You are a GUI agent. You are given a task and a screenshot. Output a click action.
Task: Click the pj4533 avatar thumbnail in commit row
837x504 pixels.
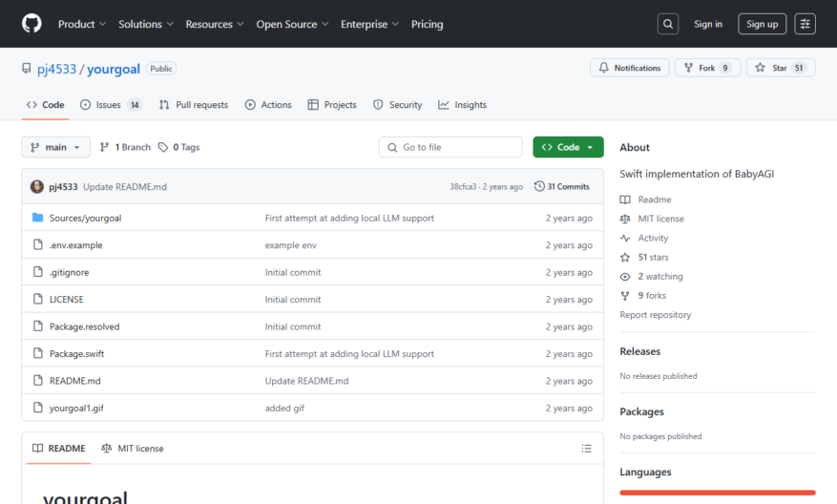pyautogui.click(x=37, y=186)
